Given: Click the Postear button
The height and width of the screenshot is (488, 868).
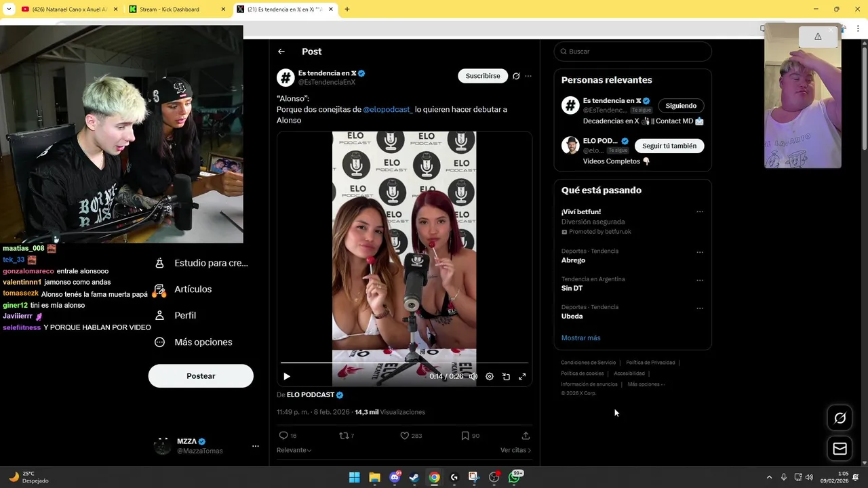Looking at the screenshot, I should point(201,376).
